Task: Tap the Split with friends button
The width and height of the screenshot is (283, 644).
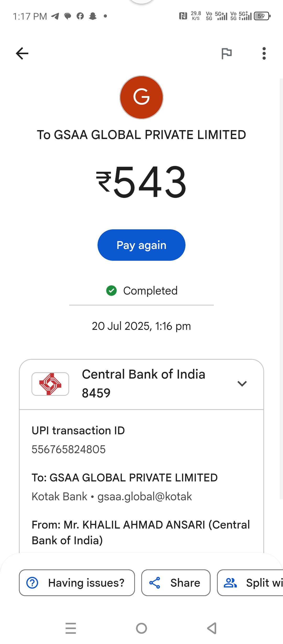Action: [250, 583]
